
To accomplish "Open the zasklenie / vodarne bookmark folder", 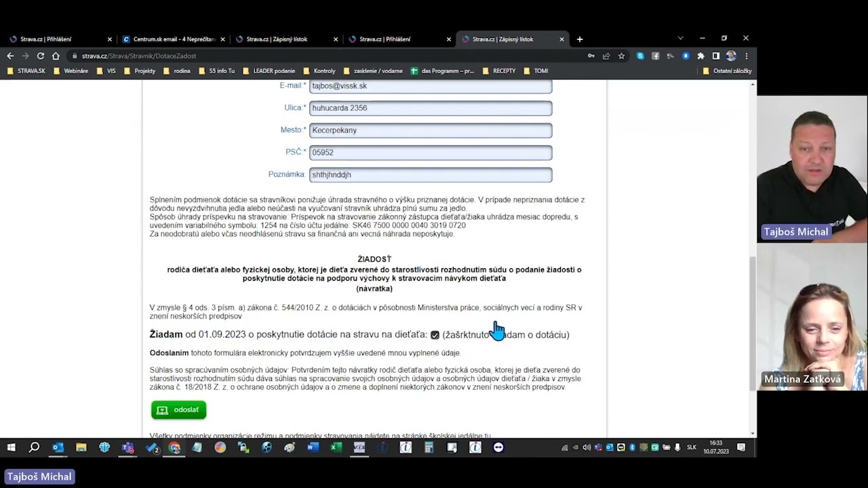I will click(x=373, y=70).
